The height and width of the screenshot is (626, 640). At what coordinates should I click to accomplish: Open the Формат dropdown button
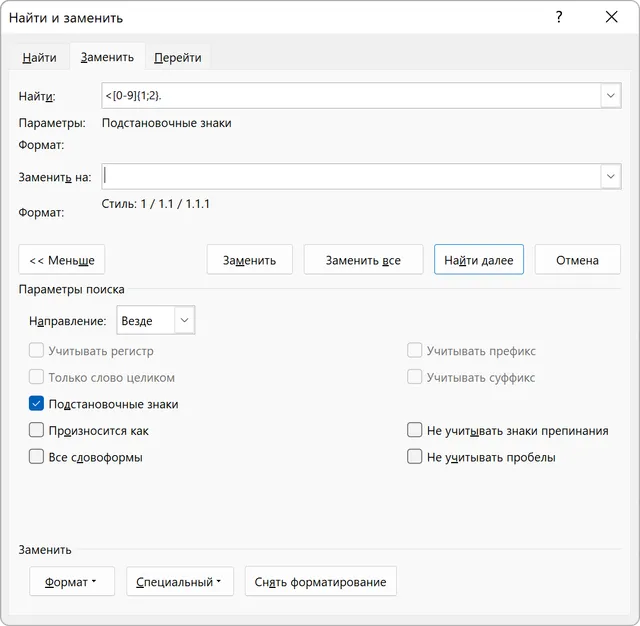[72, 581]
